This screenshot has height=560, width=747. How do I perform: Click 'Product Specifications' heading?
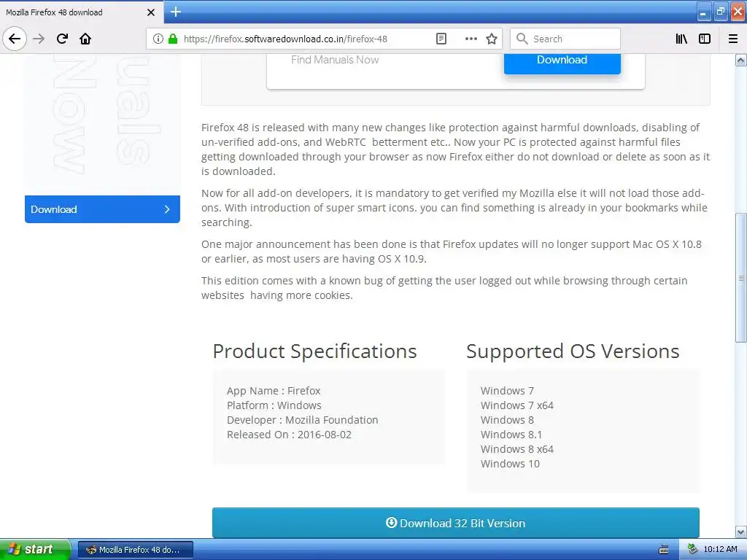pos(314,351)
